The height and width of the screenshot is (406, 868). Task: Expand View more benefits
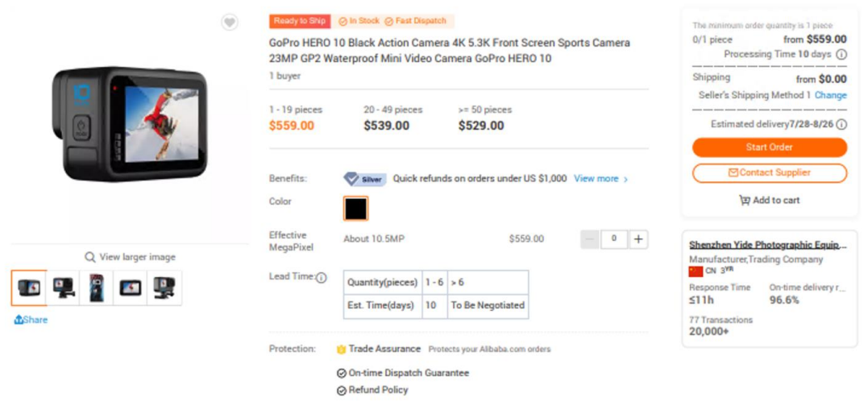(600, 179)
